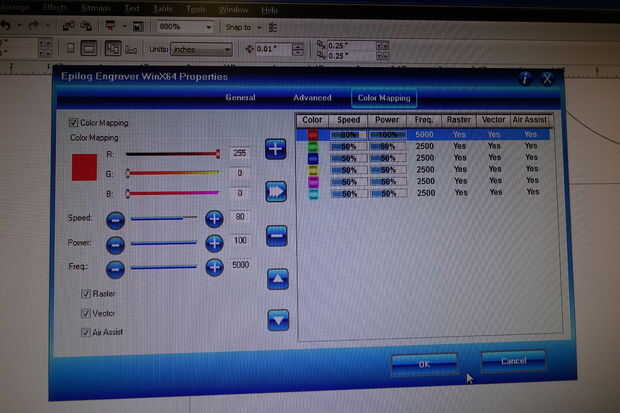This screenshot has width=620, height=413.
Task: Click the Speed column header
Action: coord(348,120)
